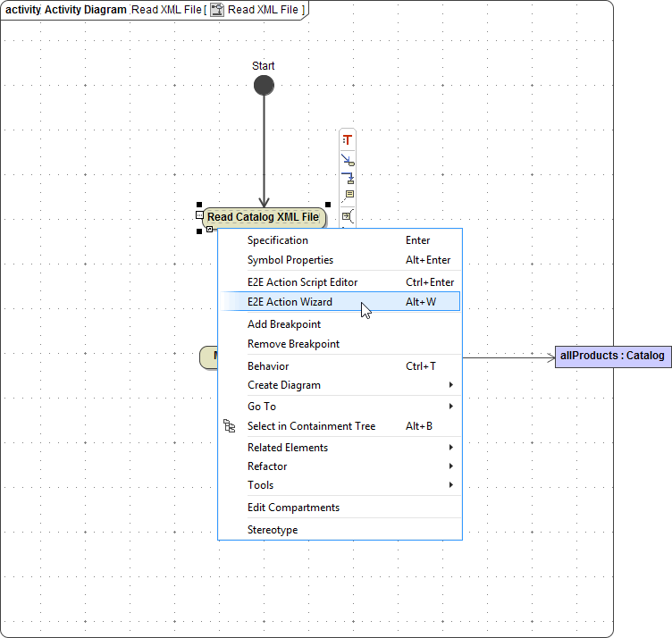Screen dimensions: 672x638
Task: Click the containment tree icon in context menu
Action: pyautogui.click(x=230, y=427)
